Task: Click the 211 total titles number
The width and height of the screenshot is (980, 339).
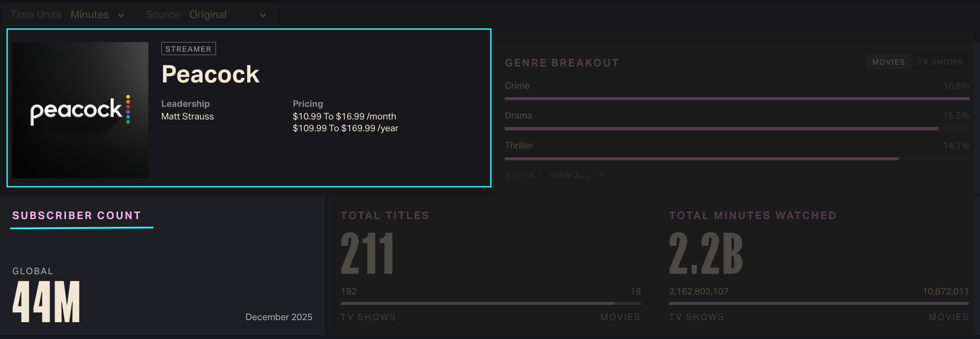Action: tap(367, 253)
